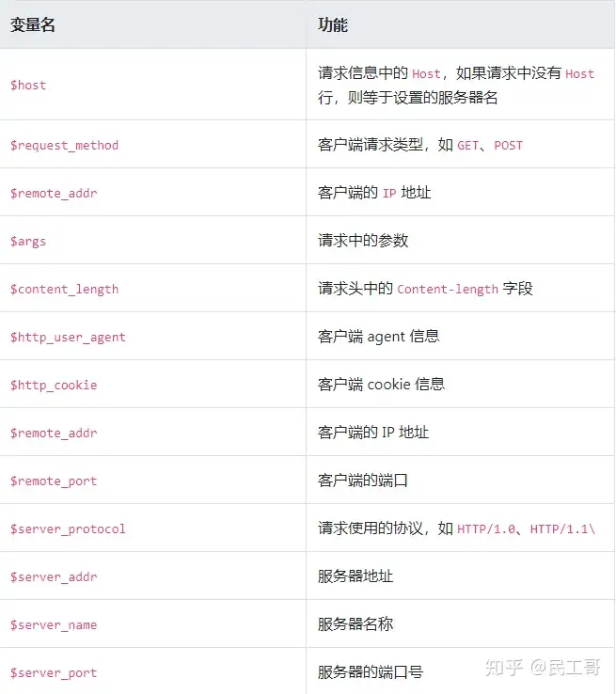This screenshot has height=694, width=616.
Task: Click the "客户端 cookie 信息" description
Action: point(381,385)
